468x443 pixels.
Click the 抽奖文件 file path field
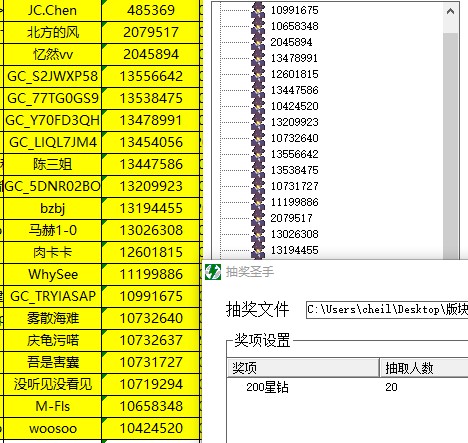(x=387, y=310)
